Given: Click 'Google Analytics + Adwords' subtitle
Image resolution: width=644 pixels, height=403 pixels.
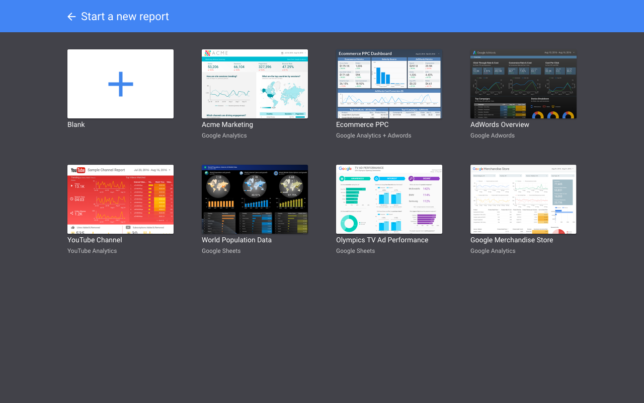Looking at the screenshot, I should [x=373, y=136].
